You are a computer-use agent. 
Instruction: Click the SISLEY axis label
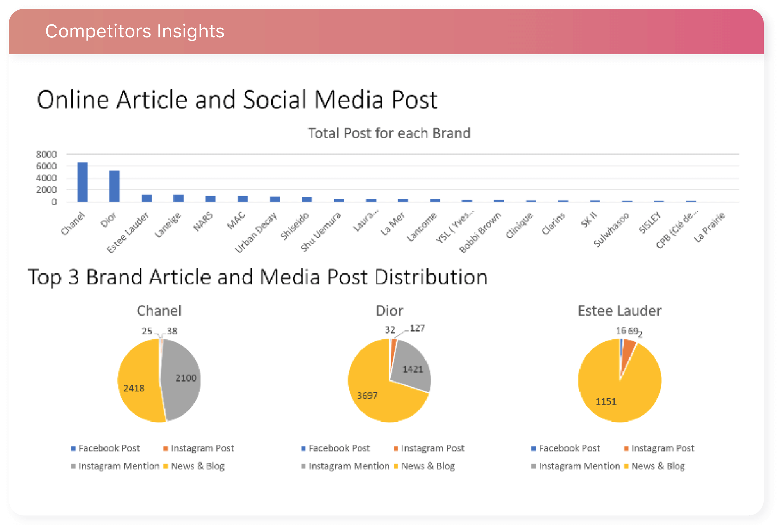[650, 222]
